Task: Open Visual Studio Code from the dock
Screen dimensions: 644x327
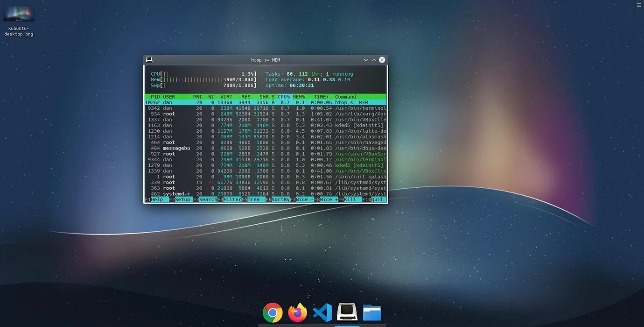Action: click(x=322, y=313)
